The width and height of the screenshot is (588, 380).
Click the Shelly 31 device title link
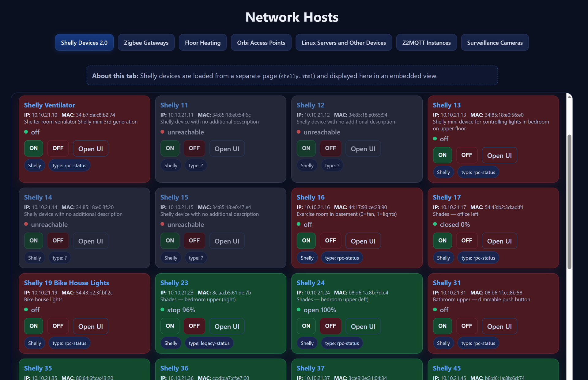point(446,283)
